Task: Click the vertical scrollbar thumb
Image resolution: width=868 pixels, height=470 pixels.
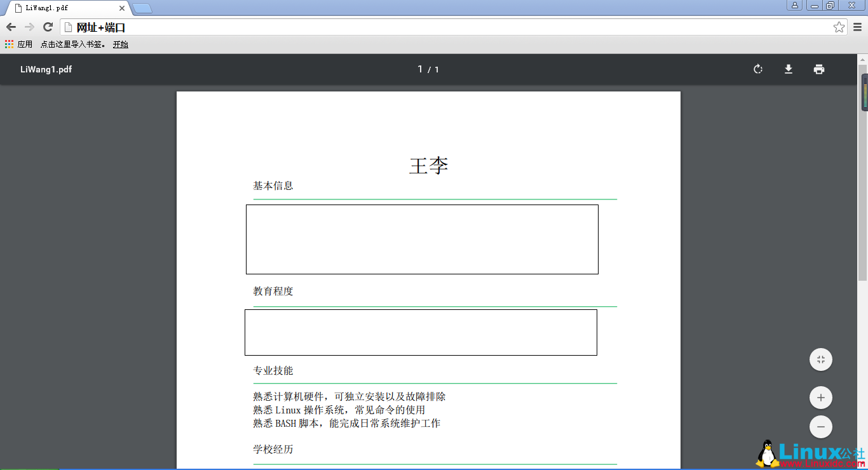Action: 864,93
